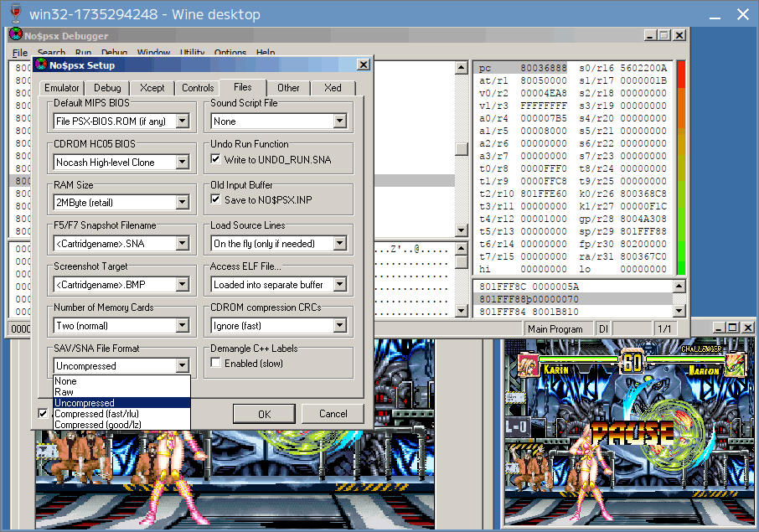Open the F5/F7 Snapshot Filename dropdown
Screen dimensions: 759x532
pos(182,243)
